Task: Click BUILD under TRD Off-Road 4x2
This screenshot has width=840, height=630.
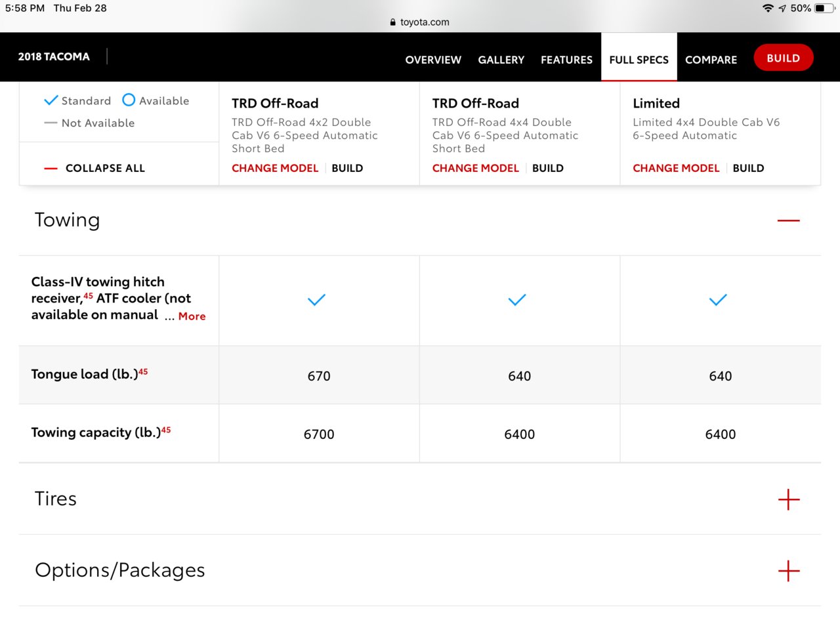Action: click(x=347, y=168)
